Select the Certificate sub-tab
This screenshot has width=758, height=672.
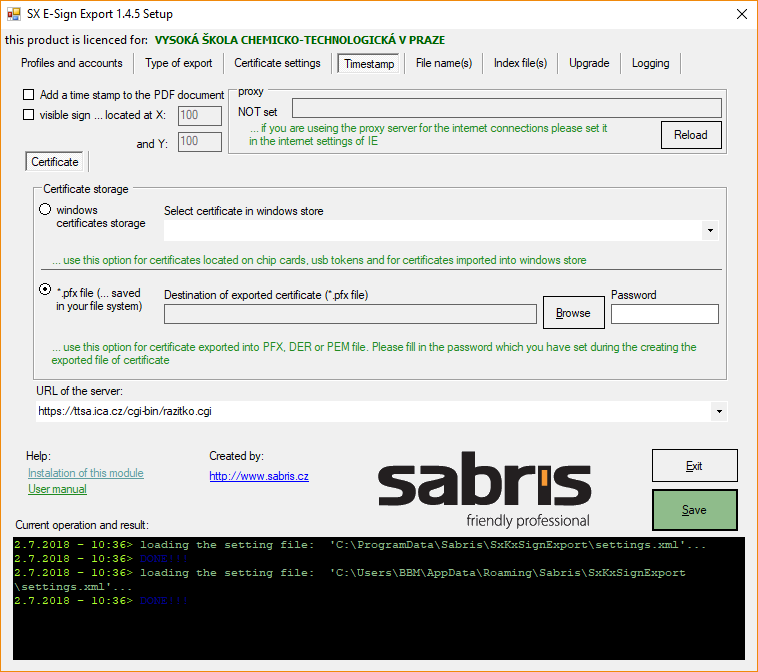[55, 161]
